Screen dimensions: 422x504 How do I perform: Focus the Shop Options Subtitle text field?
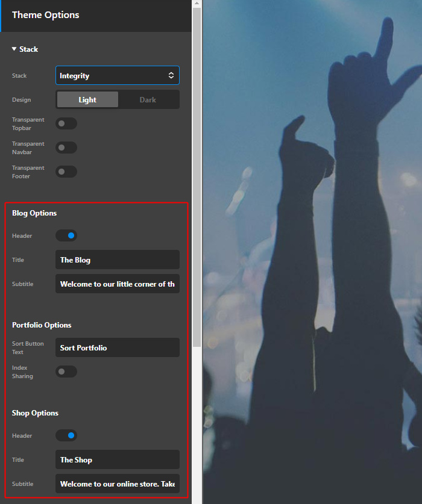tap(118, 484)
